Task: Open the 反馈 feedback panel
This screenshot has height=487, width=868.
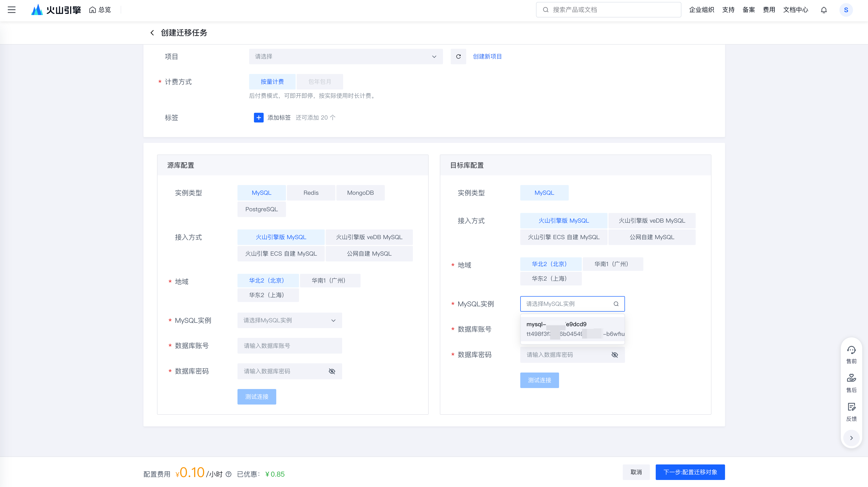Action: [851, 412]
